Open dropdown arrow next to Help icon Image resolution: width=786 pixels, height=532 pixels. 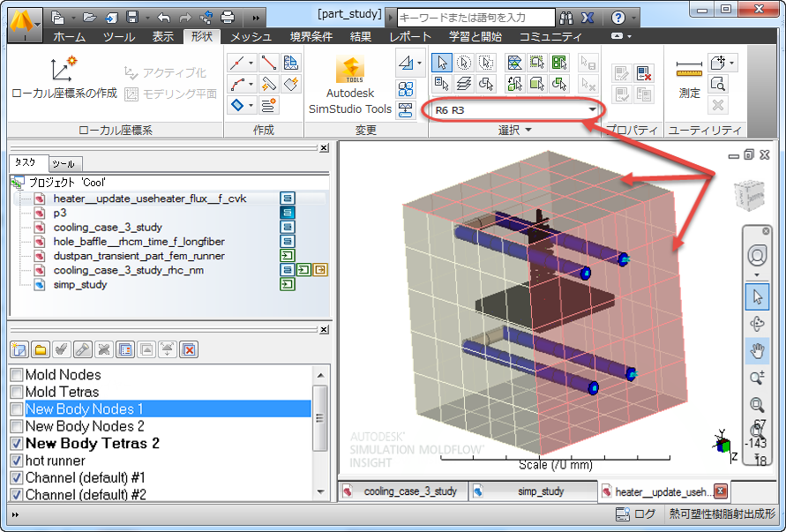point(633,19)
